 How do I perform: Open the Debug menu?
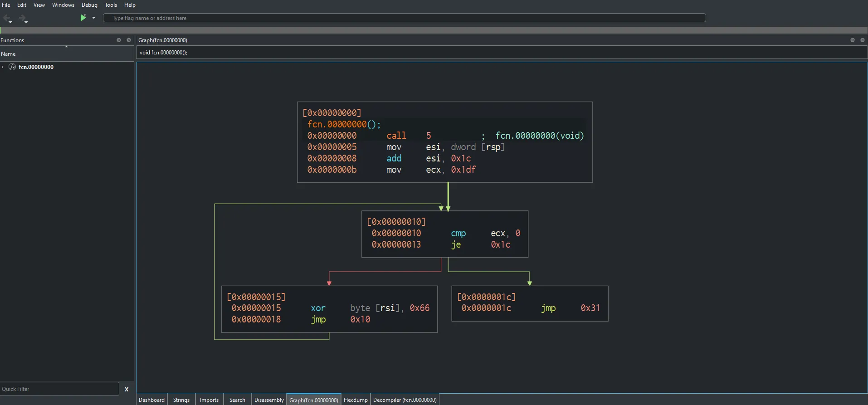tap(89, 5)
